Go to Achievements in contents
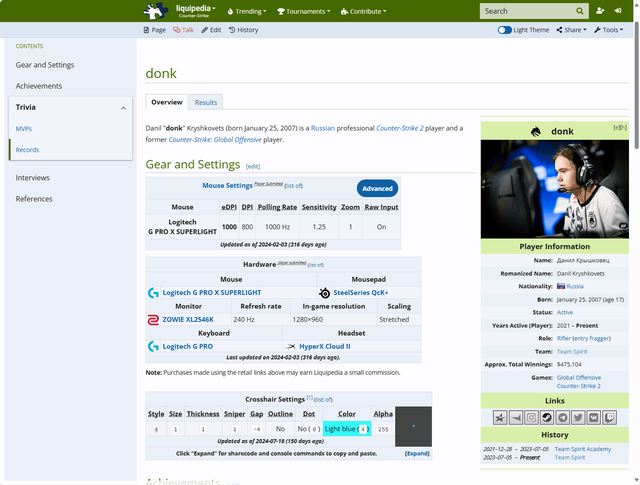The height and width of the screenshot is (485, 640). (x=39, y=86)
